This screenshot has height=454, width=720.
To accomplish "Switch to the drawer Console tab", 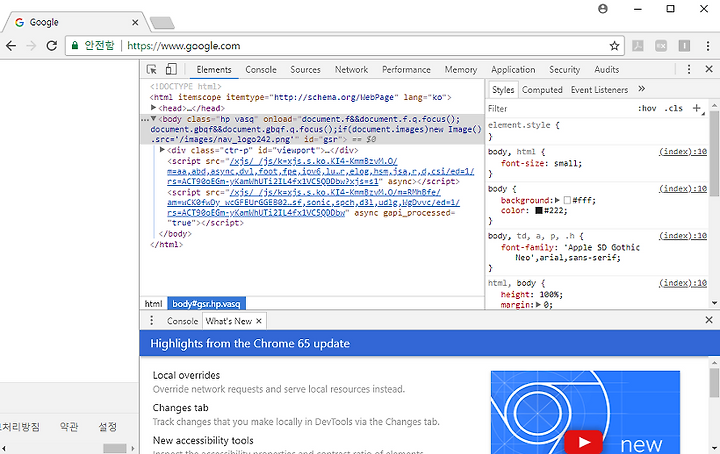I will tap(182, 321).
